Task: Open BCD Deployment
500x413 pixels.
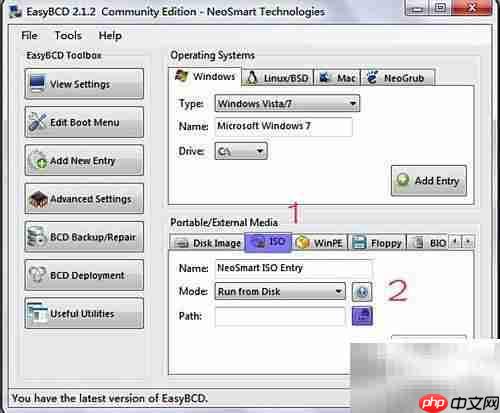Action: click(x=84, y=275)
